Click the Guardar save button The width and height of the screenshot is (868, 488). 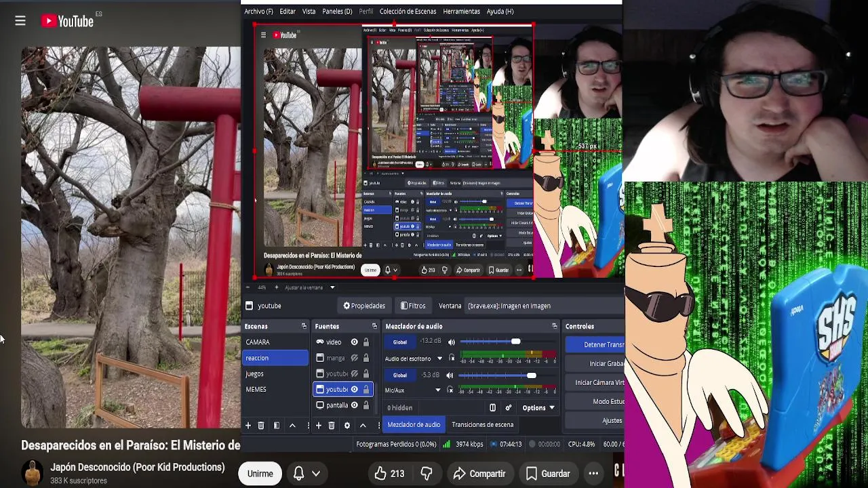[548, 474]
